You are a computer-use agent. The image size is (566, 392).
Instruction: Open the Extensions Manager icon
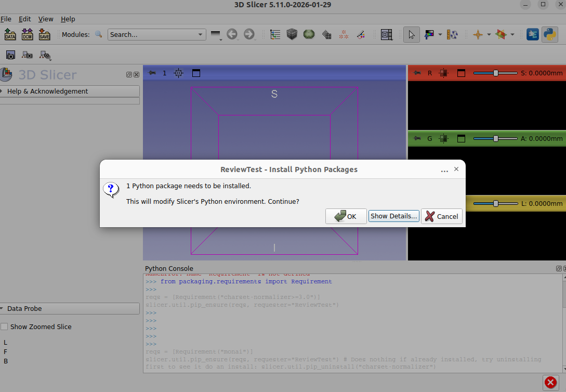(532, 34)
